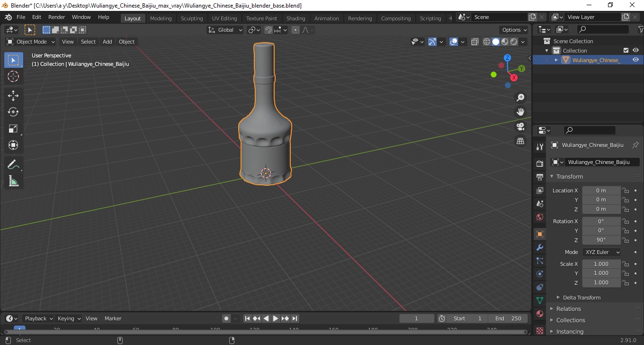Image resolution: width=644 pixels, height=345 pixels.
Task: Pick the Annotate pencil tool
Action: pos(13,164)
